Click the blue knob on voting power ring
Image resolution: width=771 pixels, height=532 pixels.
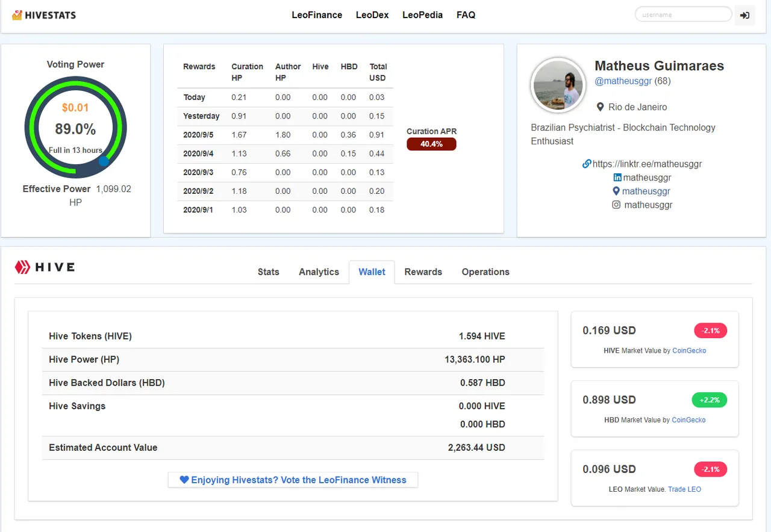point(104,161)
